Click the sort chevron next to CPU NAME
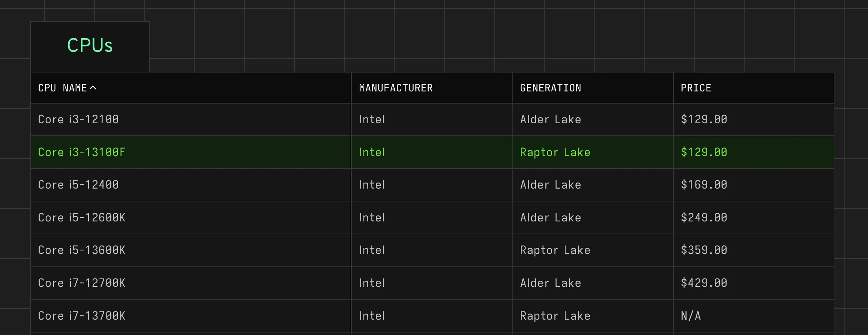 point(94,88)
